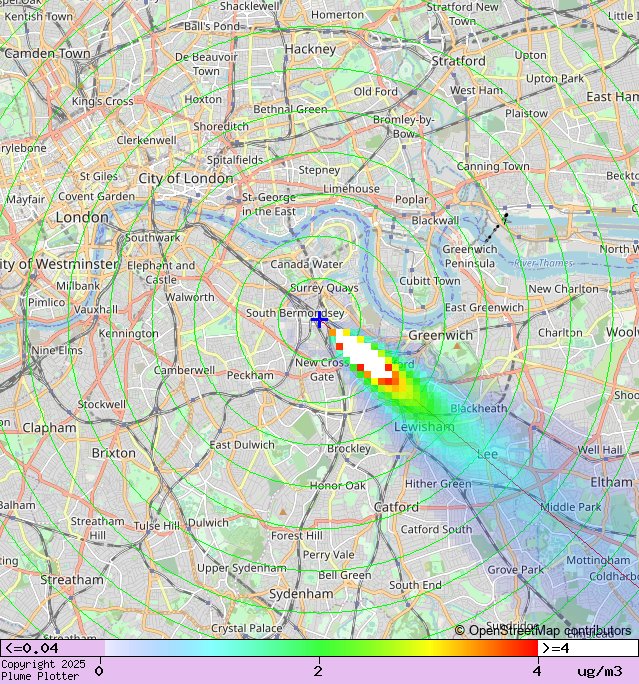This screenshot has width=639, height=684.
Task: Click the Copyright 2025 Plume Plotter text
Action: 38,670
